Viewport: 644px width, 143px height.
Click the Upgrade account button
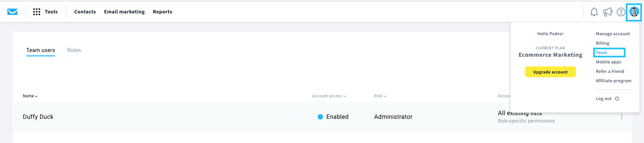550,72
